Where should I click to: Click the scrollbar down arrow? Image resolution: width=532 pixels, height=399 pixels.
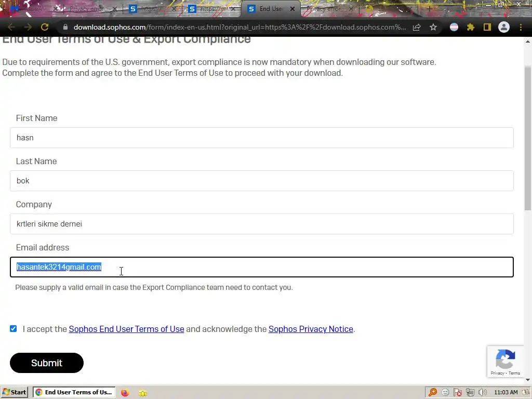(x=528, y=380)
